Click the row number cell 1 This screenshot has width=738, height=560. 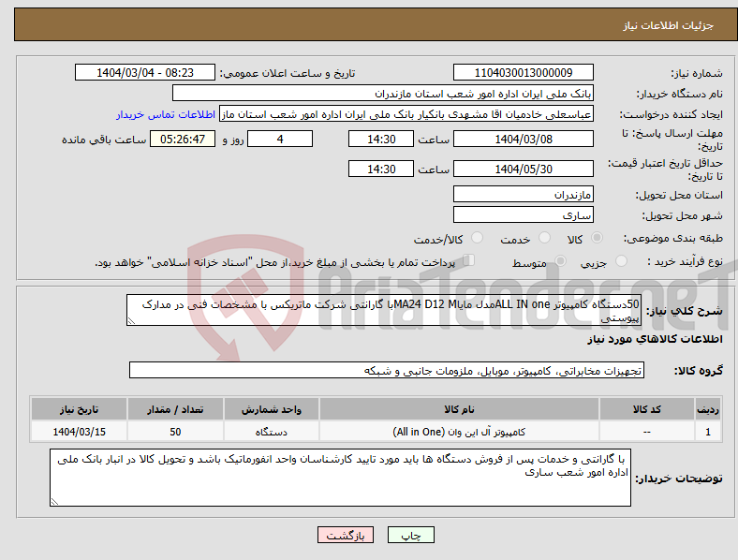[708, 431]
